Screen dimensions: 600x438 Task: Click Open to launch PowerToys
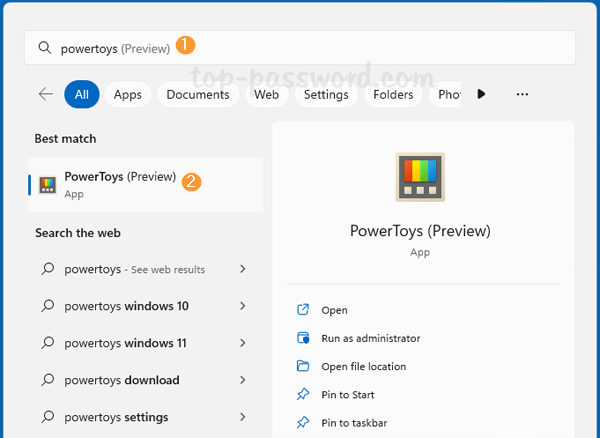click(x=334, y=310)
